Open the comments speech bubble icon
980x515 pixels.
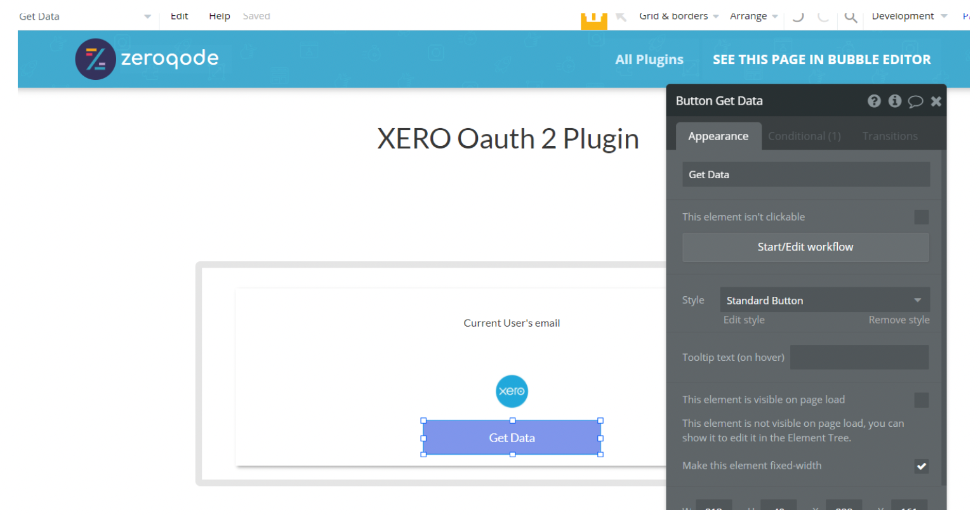[915, 101]
